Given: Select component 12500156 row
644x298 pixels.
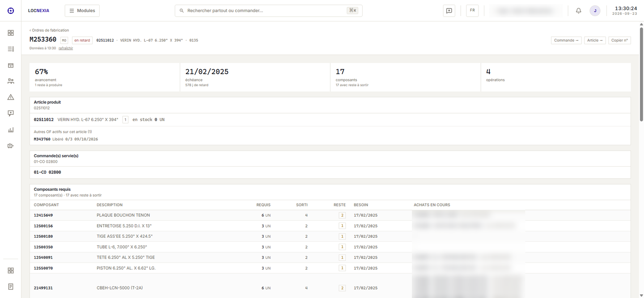Looking at the screenshot, I should click(330, 226).
